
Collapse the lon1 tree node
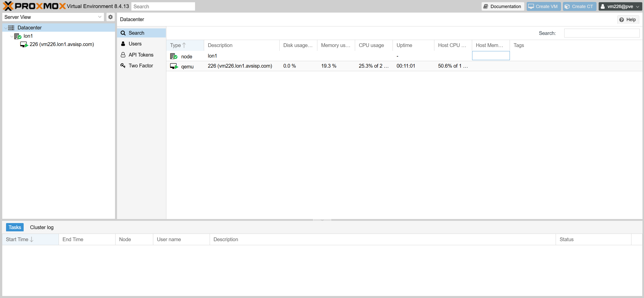click(12, 36)
